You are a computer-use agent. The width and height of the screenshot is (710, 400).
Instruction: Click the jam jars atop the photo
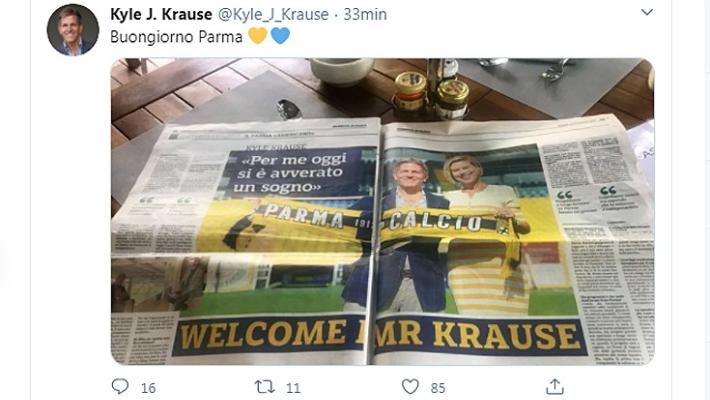pos(431,94)
